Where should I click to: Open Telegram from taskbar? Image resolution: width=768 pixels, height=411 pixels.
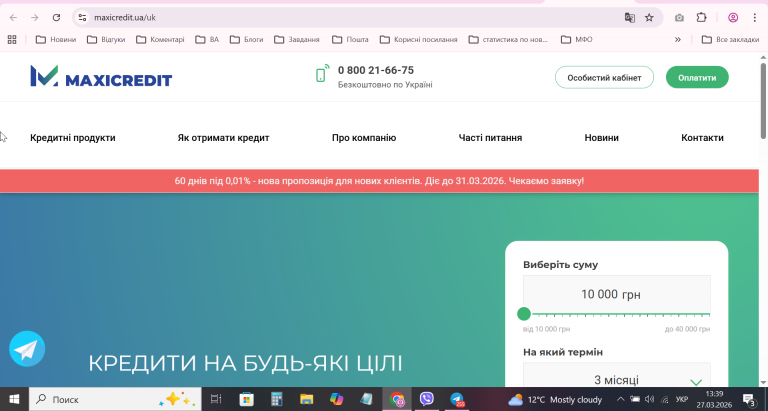(457, 399)
